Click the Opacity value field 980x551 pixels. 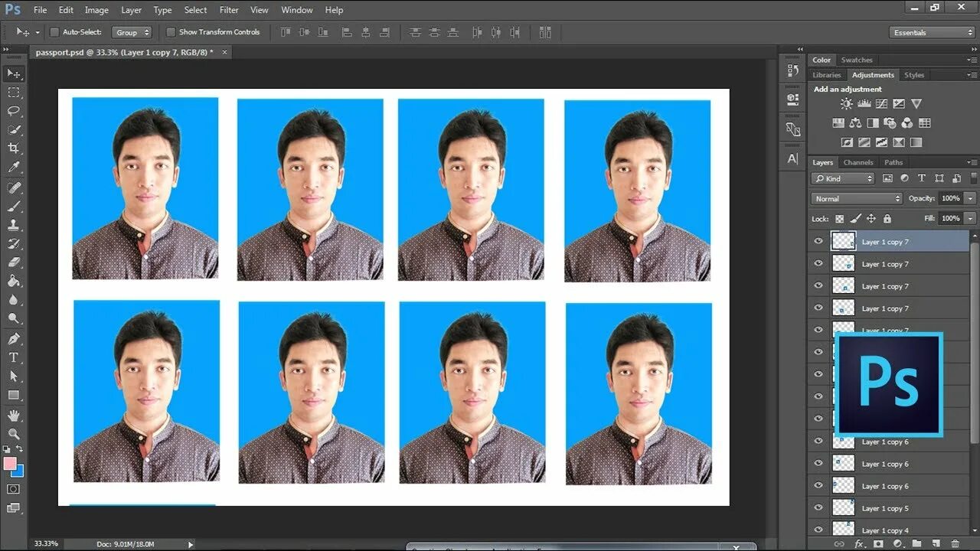point(950,198)
